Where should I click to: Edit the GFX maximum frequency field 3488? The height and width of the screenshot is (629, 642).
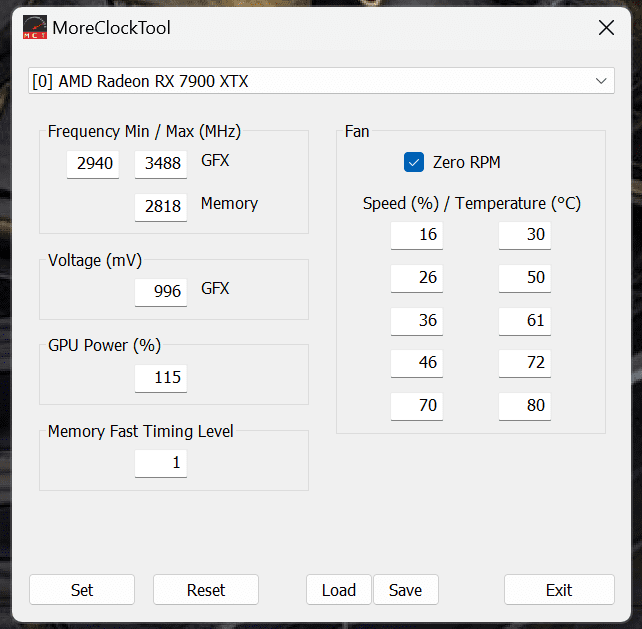tap(160, 164)
